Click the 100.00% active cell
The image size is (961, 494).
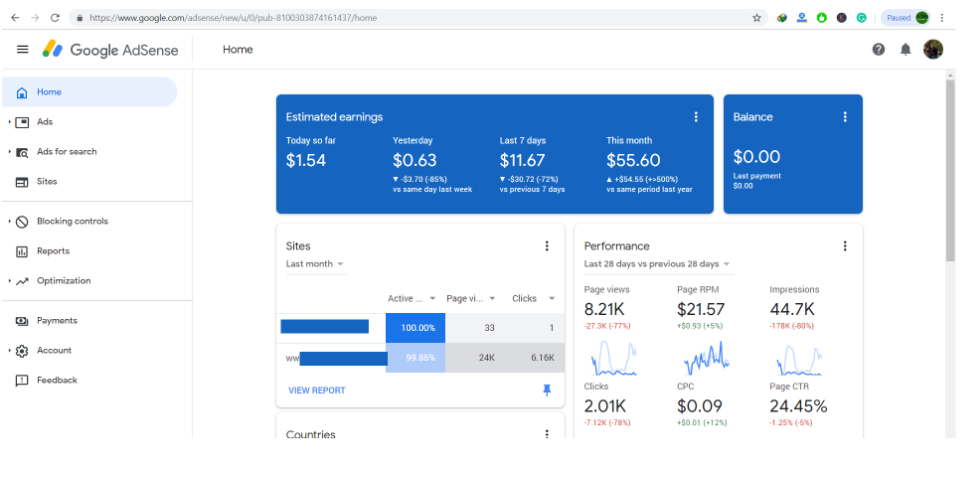click(416, 328)
